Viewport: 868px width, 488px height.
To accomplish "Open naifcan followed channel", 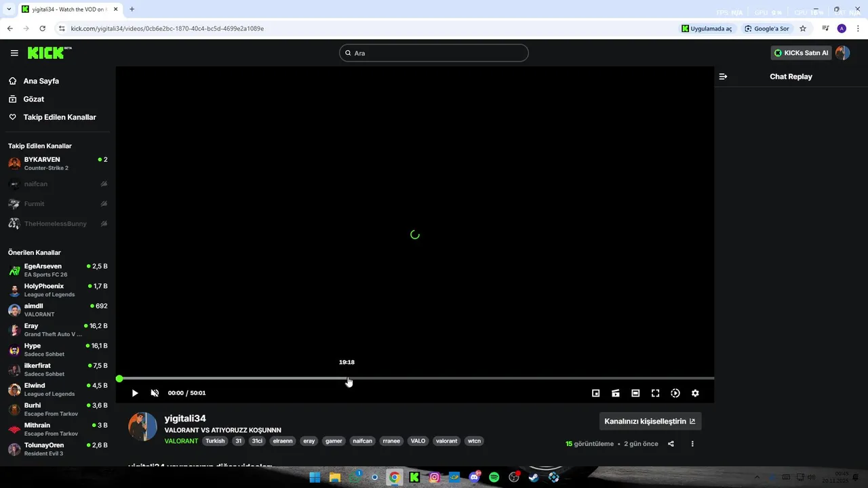I will tap(58, 184).
